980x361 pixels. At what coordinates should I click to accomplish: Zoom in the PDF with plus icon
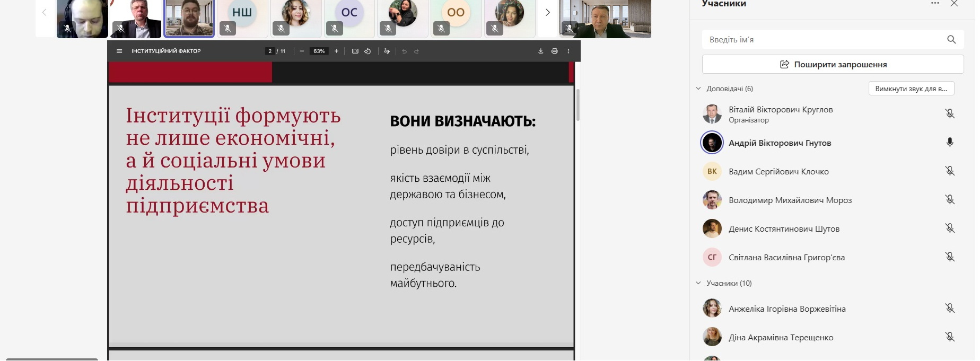336,51
